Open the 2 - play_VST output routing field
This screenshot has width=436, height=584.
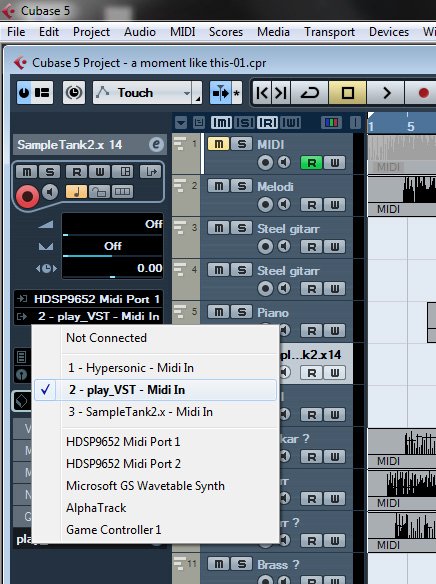[x=89, y=316]
